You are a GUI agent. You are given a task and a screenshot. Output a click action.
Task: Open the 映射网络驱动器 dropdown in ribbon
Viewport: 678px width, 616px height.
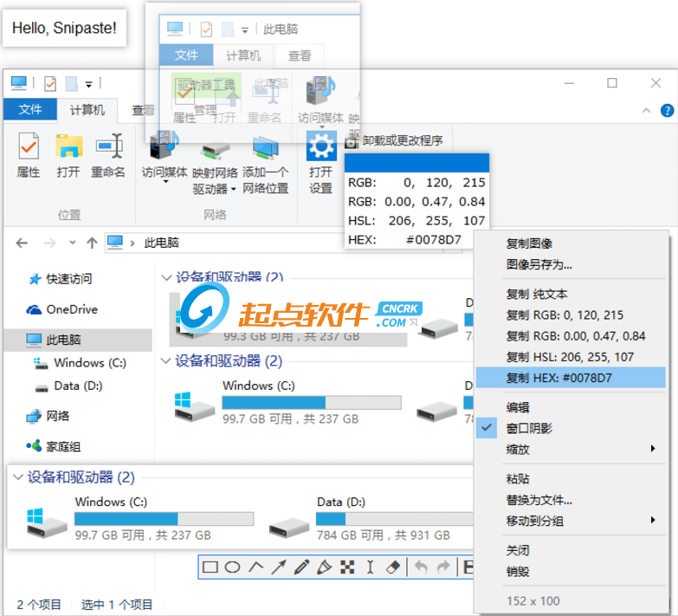(234, 189)
